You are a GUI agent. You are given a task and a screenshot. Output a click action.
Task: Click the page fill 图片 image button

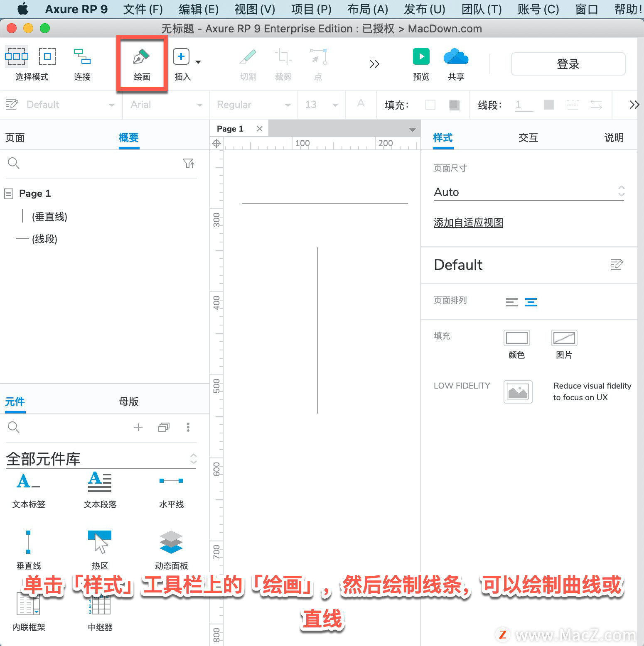(x=564, y=338)
